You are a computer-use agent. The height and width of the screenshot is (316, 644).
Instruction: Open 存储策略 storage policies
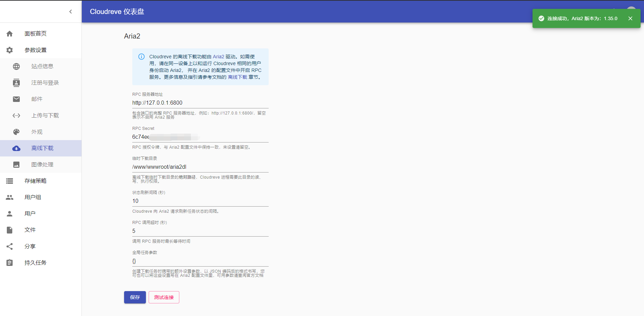pyautogui.click(x=41, y=181)
